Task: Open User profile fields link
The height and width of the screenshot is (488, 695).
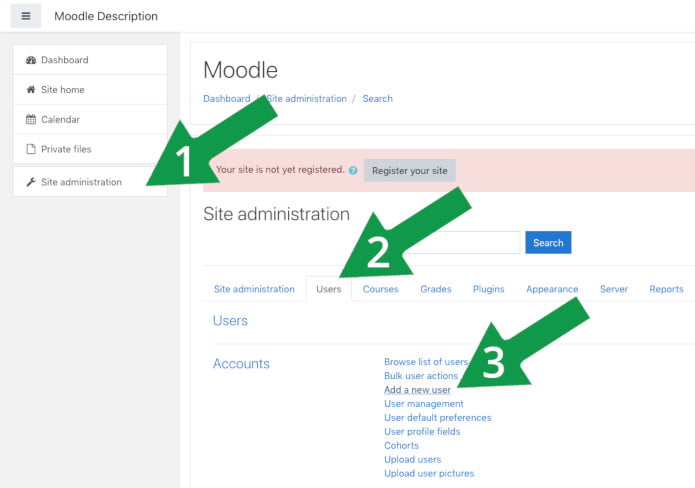Action: 422,431
